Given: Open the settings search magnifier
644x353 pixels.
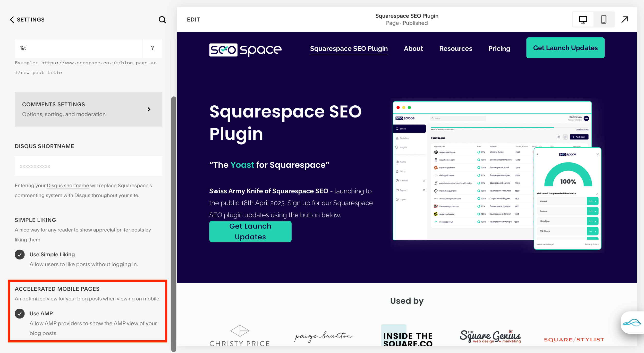Looking at the screenshot, I should 162,20.
